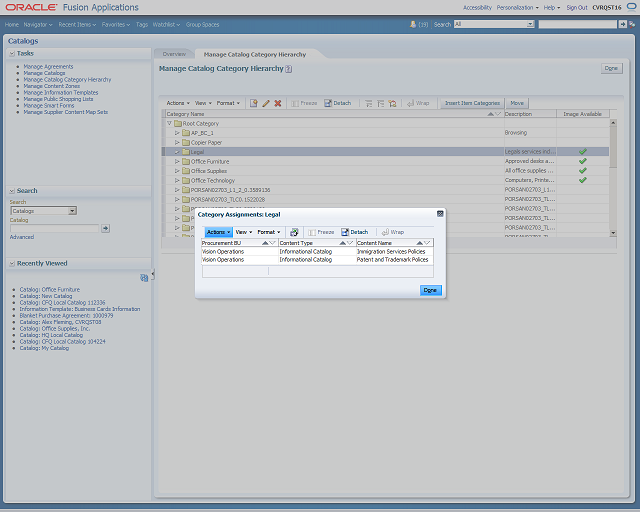
Task: Click the Create category icon in hierarchy toolbar
Action: pos(253,103)
